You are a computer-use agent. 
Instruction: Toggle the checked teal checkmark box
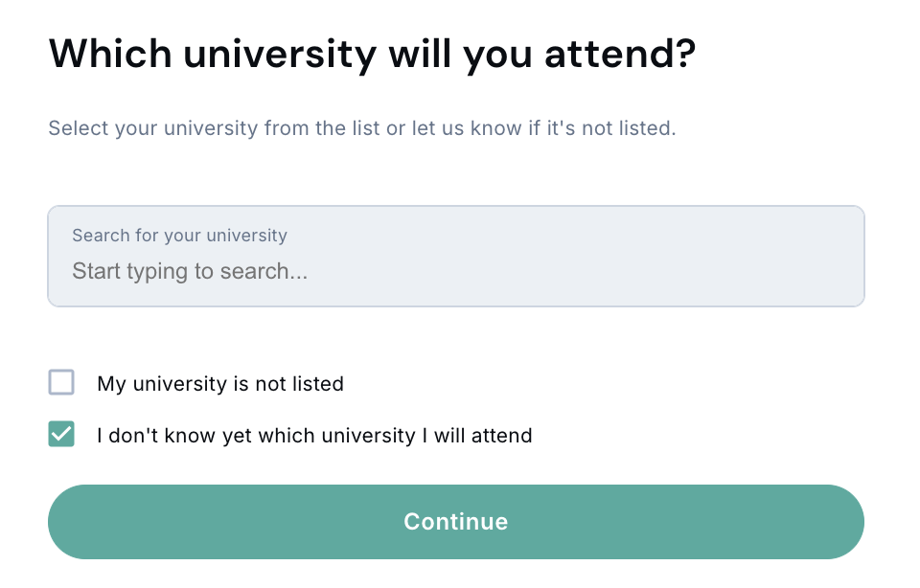[61, 435]
